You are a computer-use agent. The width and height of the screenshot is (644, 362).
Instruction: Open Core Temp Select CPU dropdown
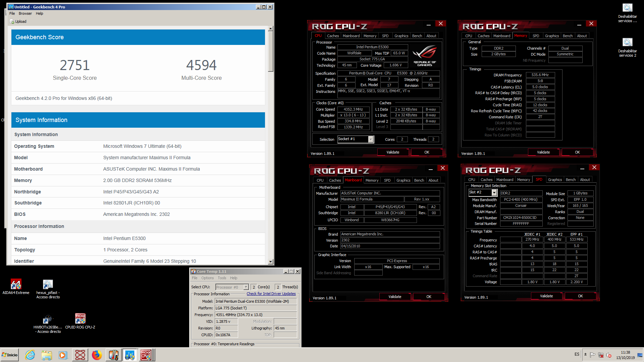pyautogui.click(x=232, y=287)
